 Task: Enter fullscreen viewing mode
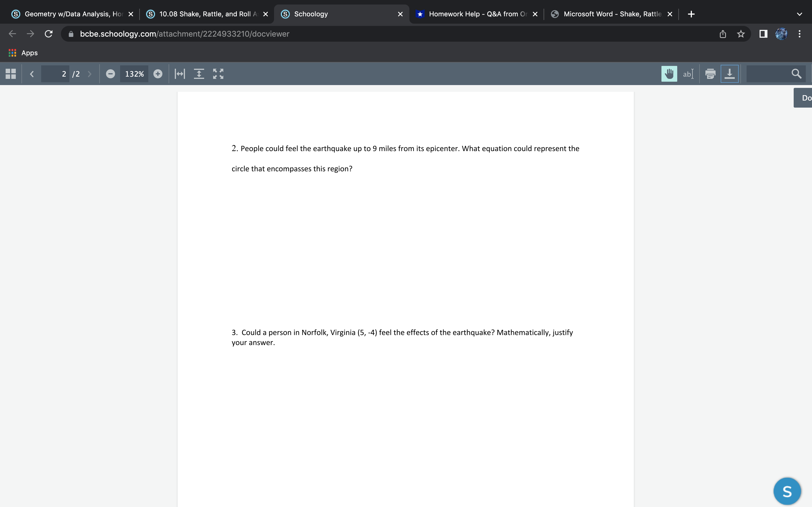(x=218, y=74)
